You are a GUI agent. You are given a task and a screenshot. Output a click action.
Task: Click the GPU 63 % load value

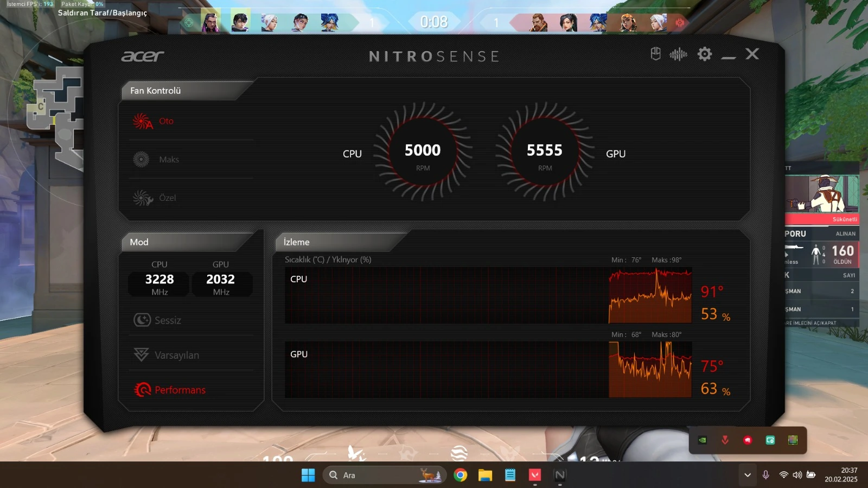[716, 389]
